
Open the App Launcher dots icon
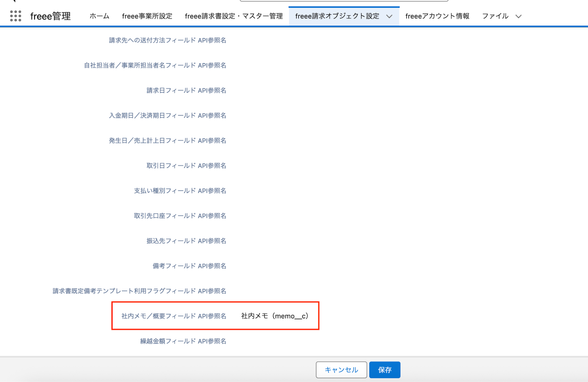pos(15,16)
